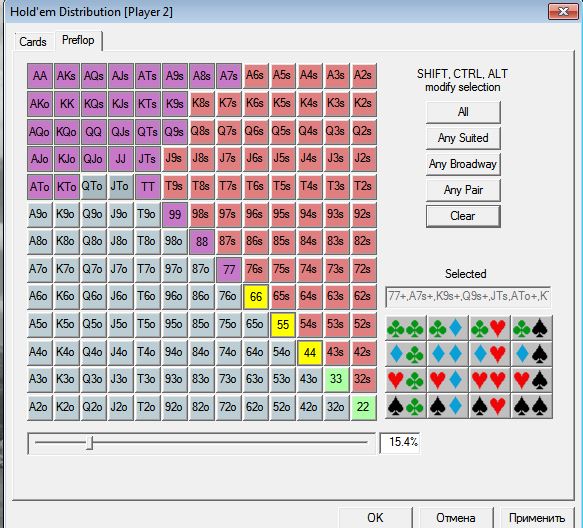Click the 15.4% percentage field

(x=400, y=442)
